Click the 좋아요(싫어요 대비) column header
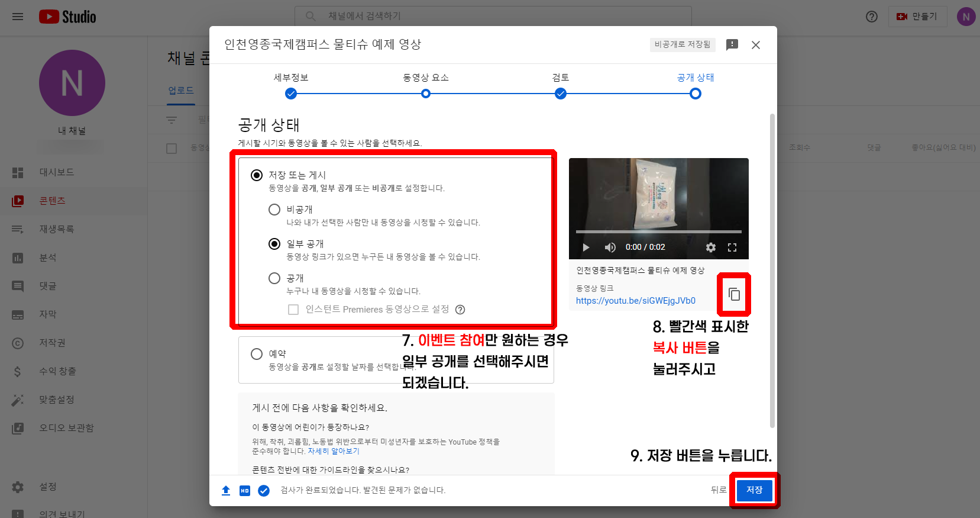This screenshot has width=980, height=518. pyautogui.click(x=943, y=147)
